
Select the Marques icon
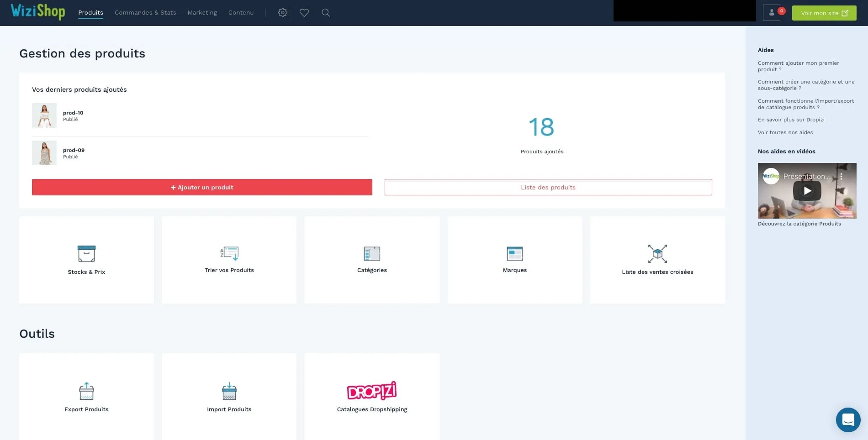click(515, 253)
